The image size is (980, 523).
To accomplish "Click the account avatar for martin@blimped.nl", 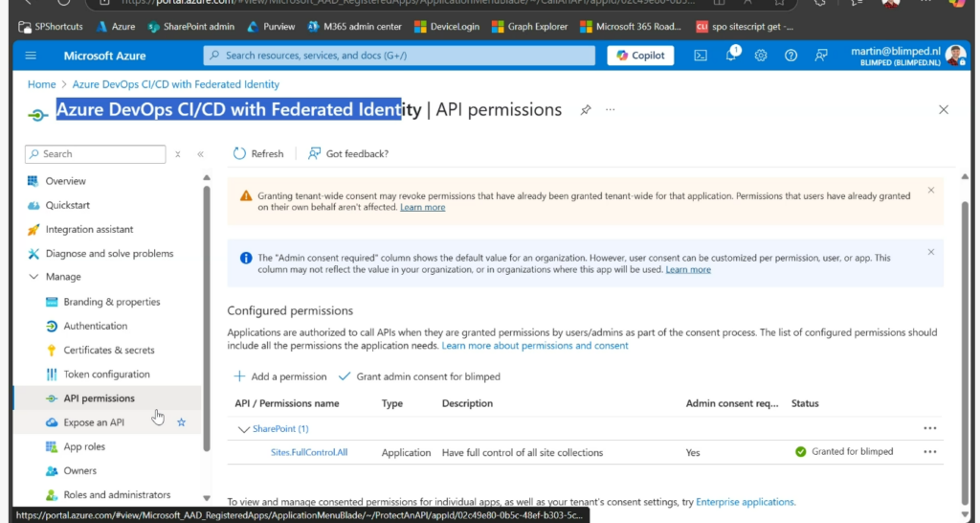I will coord(955,56).
